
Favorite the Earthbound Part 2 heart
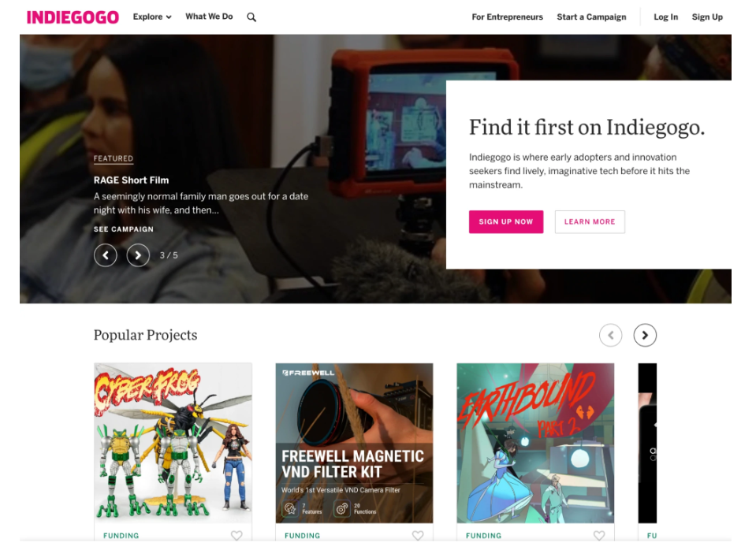point(599,536)
